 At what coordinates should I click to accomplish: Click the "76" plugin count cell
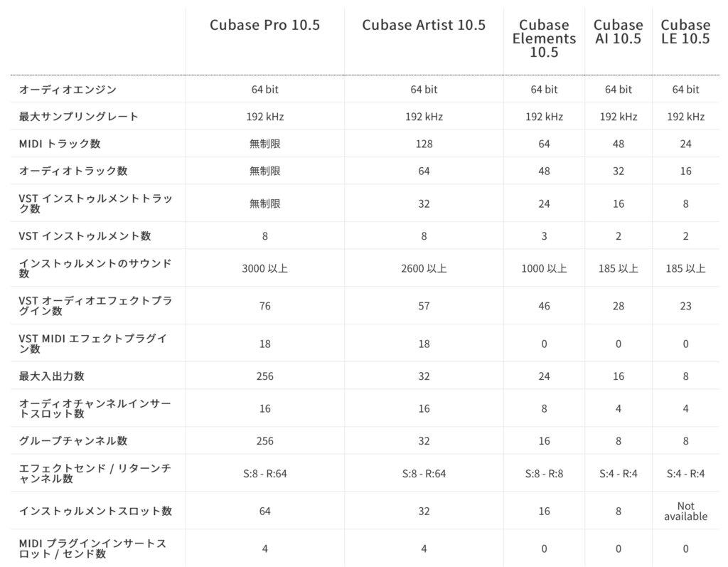264,306
